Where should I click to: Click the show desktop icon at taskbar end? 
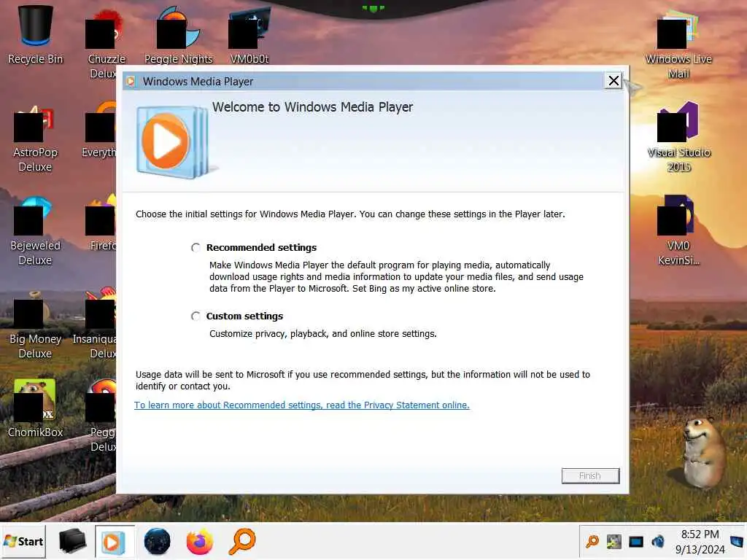pyautogui.click(x=737, y=542)
